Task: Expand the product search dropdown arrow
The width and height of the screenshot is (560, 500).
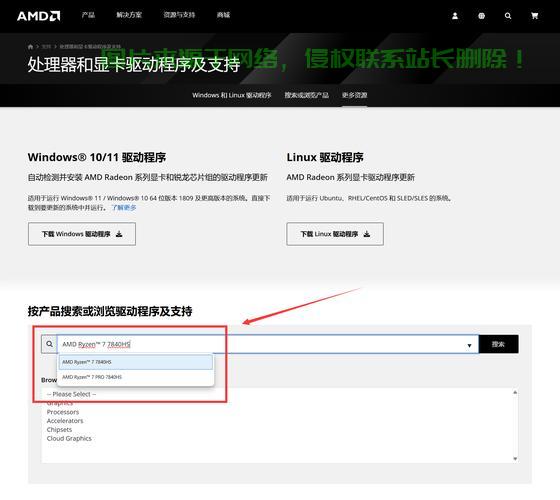Action: click(x=469, y=345)
